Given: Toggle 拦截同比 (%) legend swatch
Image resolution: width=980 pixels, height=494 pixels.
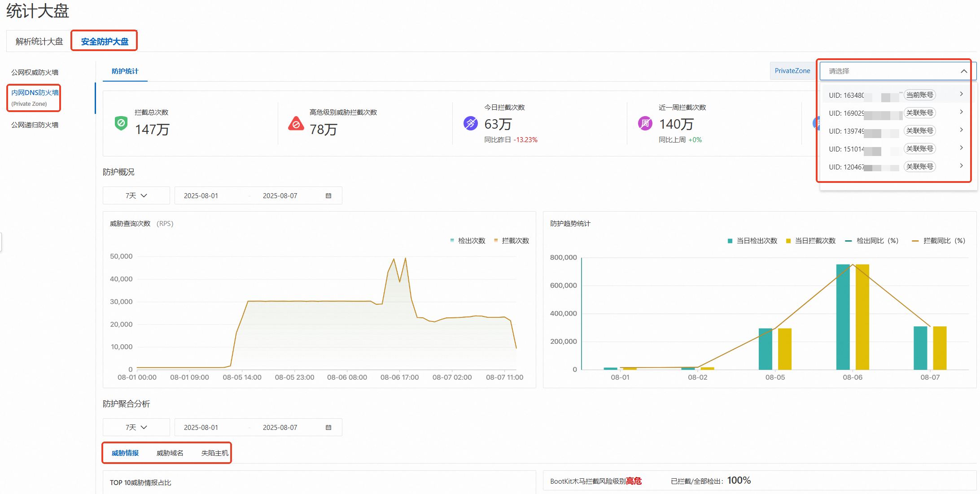Looking at the screenshot, I should click(915, 241).
